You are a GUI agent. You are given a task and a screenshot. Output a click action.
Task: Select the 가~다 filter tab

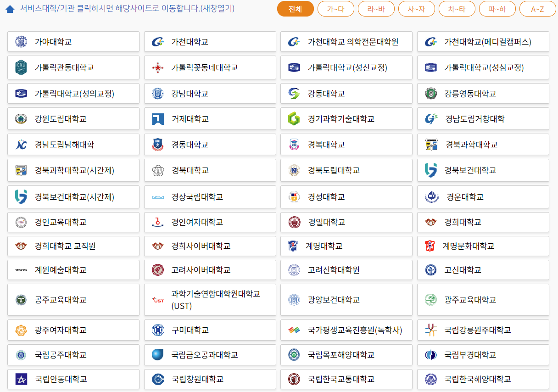point(336,9)
